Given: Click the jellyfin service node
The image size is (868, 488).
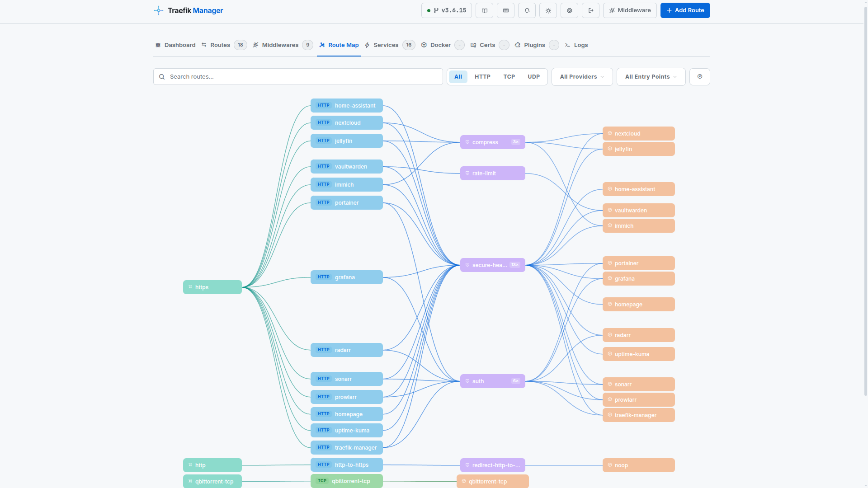Looking at the screenshot, I should (639, 149).
